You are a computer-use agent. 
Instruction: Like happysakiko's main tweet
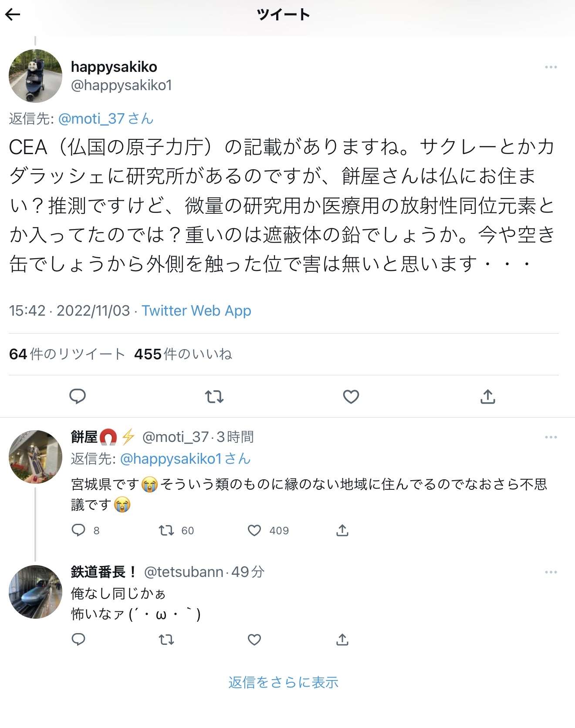point(351,397)
